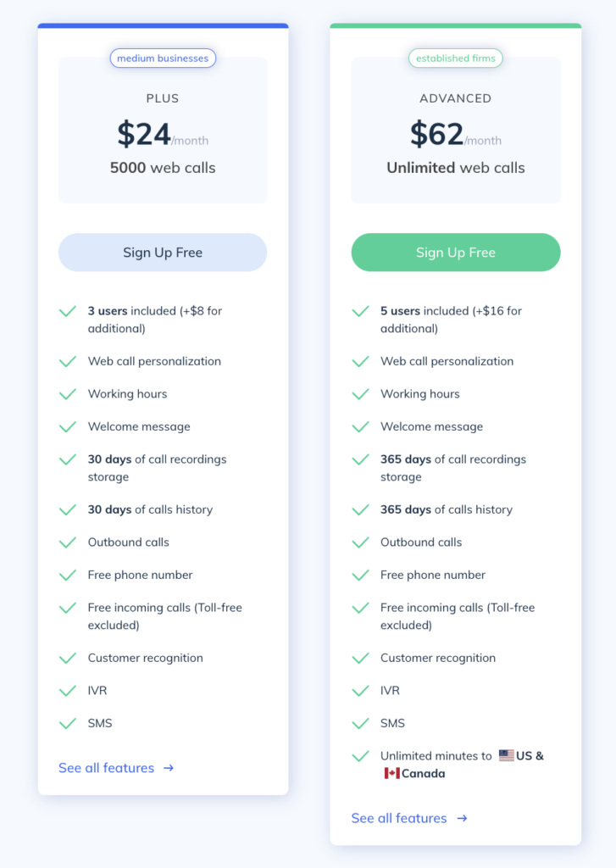Click the checkmark beside 5 users included
This screenshot has height=868, width=616.
click(x=360, y=311)
